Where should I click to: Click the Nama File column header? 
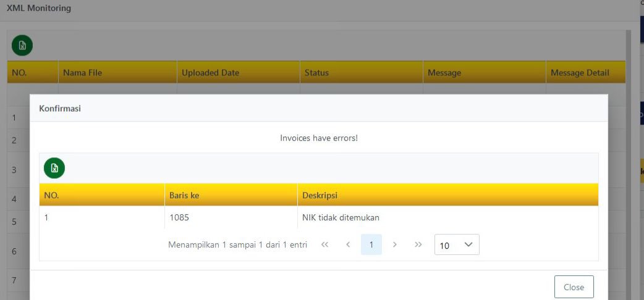click(x=117, y=73)
